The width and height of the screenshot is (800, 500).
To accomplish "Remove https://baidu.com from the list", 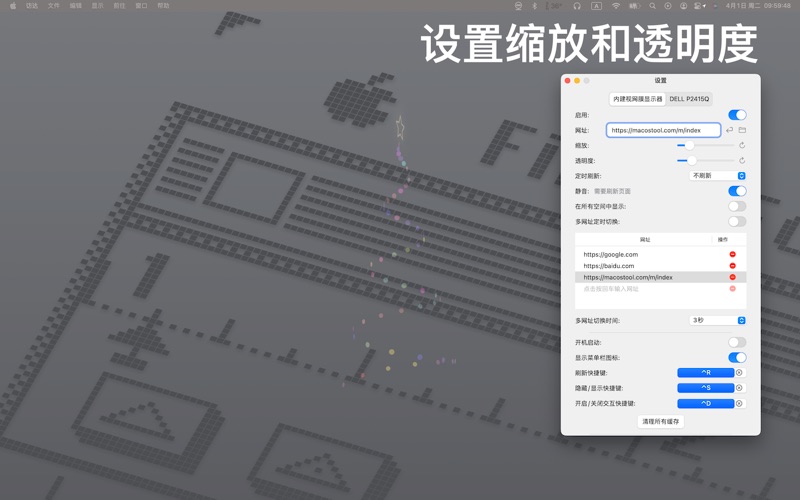I will point(733,266).
